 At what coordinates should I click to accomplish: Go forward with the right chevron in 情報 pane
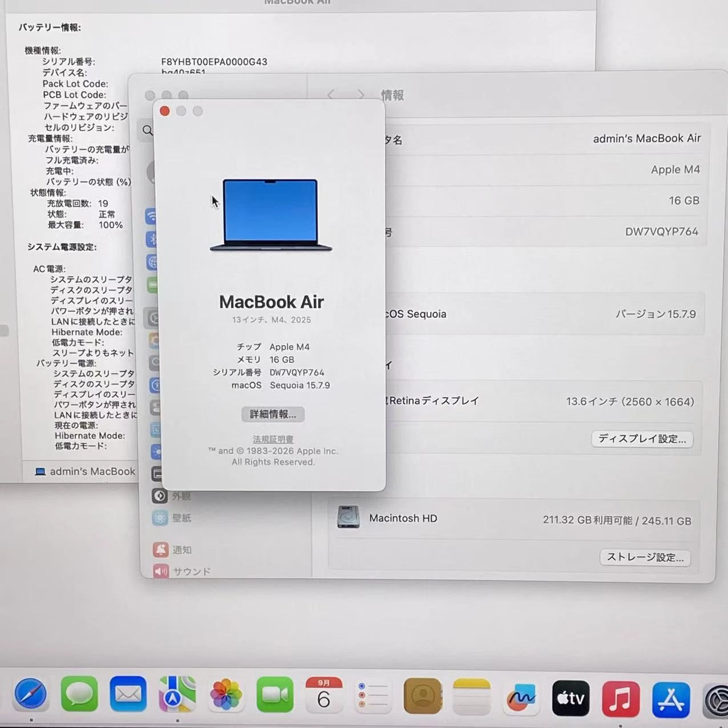click(361, 94)
